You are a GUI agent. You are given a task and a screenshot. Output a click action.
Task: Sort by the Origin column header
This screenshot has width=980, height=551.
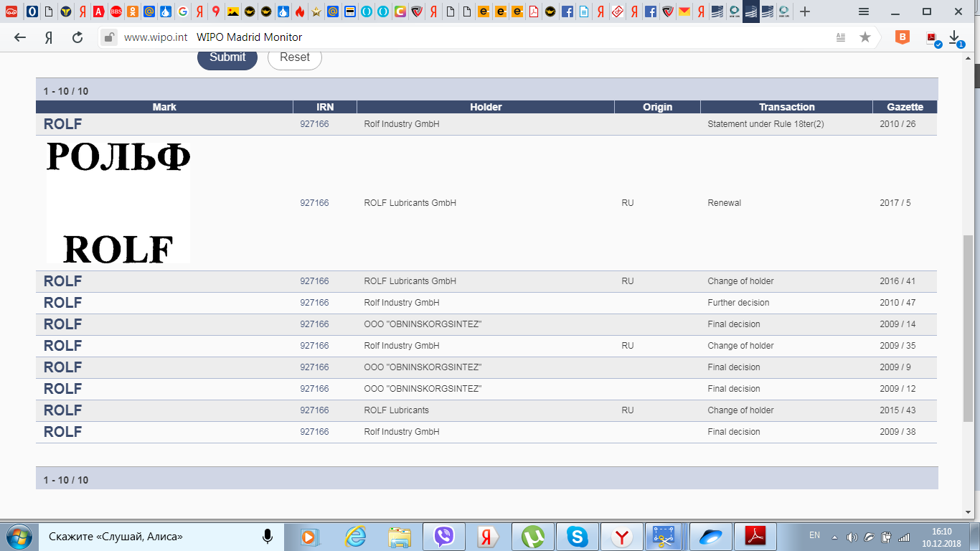(657, 107)
